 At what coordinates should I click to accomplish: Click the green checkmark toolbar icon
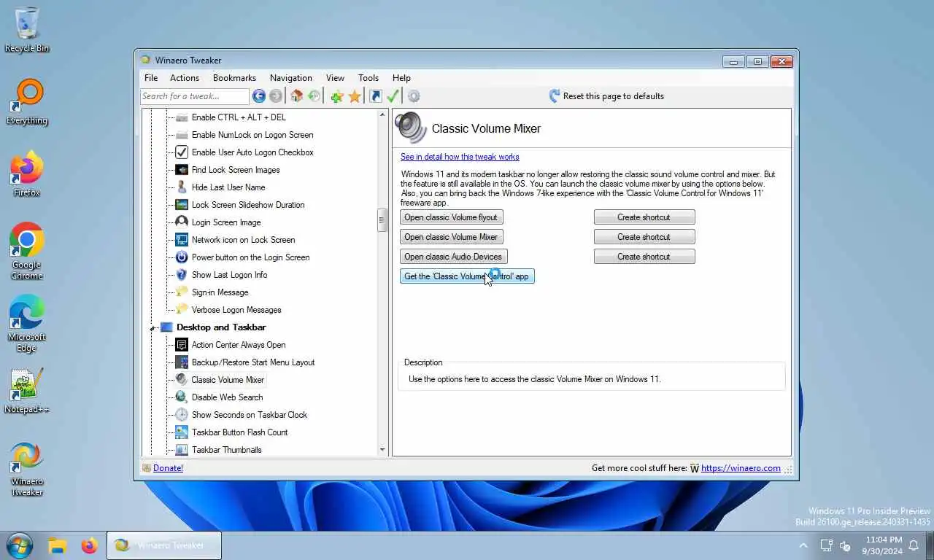393,96
